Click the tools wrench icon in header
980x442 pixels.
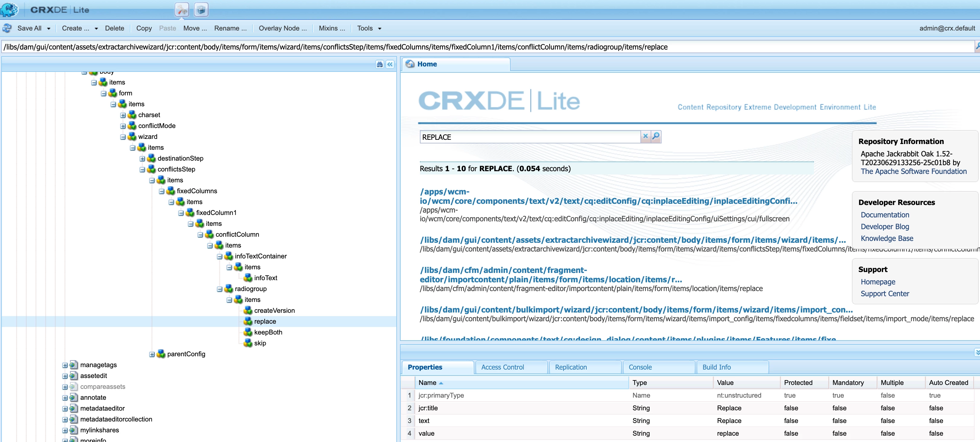pyautogui.click(x=182, y=10)
